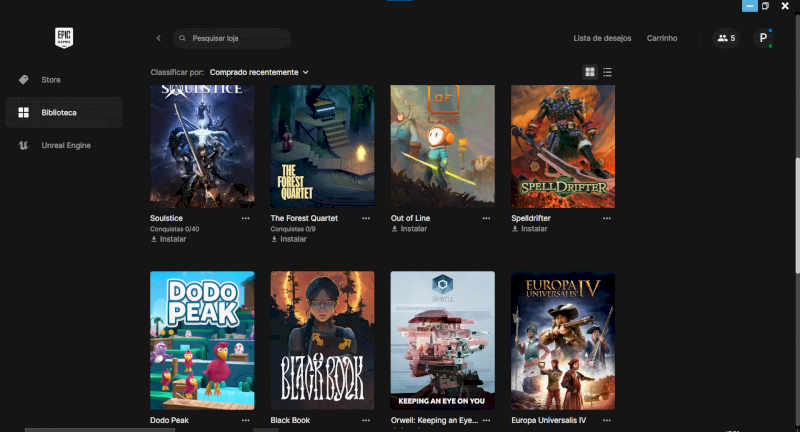The height and width of the screenshot is (432, 800).
Task: Go back with the arrow button
Action: pyautogui.click(x=159, y=38)
